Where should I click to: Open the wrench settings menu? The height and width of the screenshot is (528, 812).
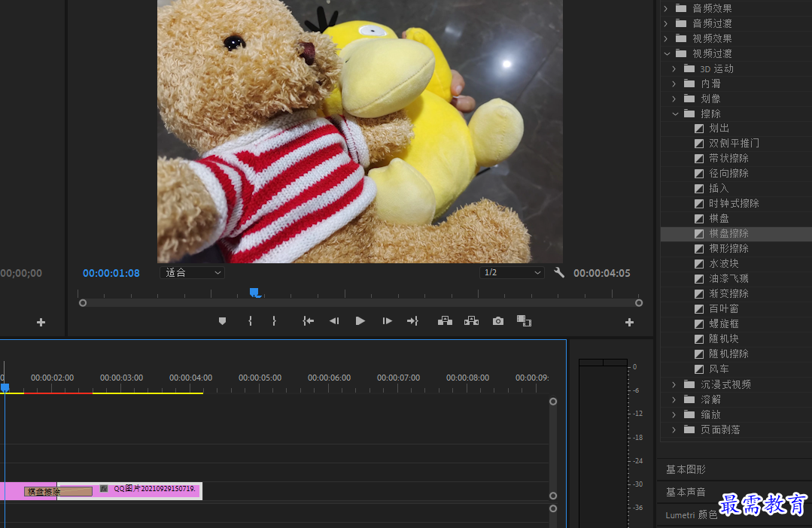coord(559,272)
